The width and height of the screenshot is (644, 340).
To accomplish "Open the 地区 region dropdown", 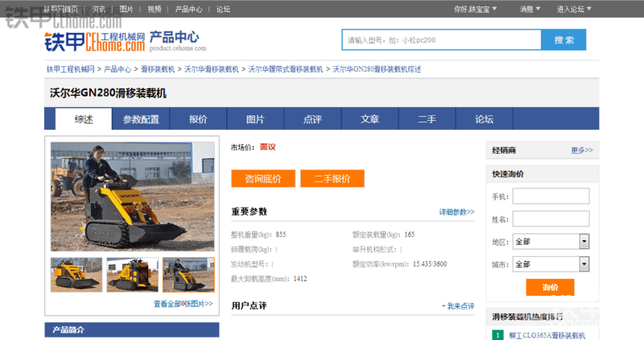I will (551, 242).
